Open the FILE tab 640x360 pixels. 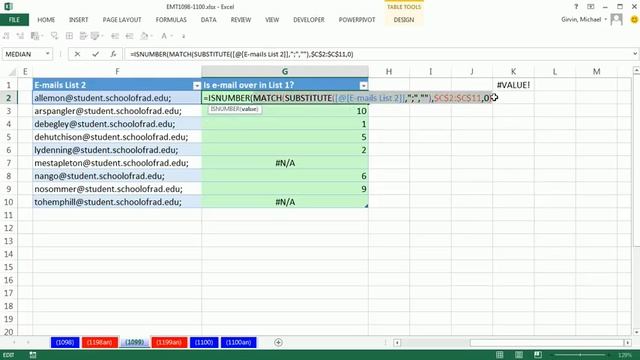point(14,20)
